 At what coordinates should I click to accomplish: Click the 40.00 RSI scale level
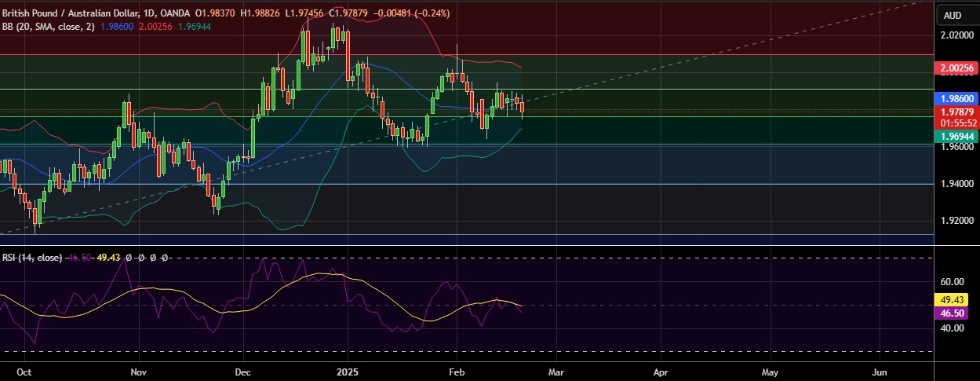pyautogui.click(x=951, y=328)
